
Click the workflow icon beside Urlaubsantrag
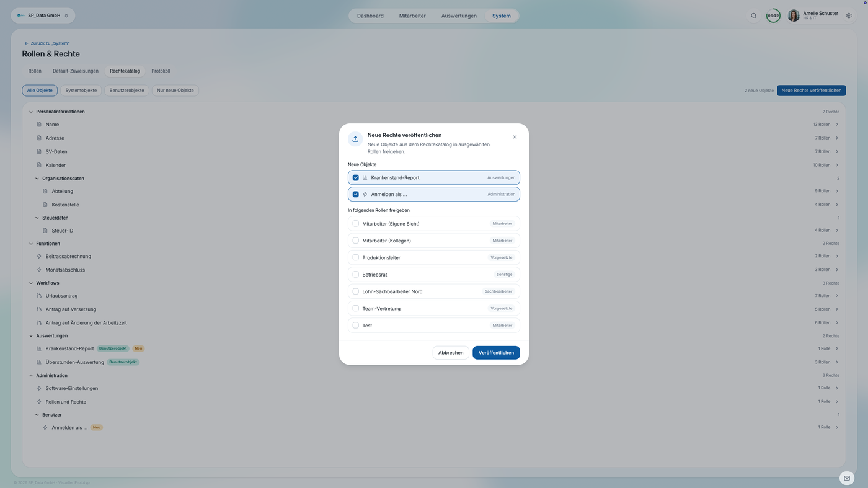click(39, 296)
